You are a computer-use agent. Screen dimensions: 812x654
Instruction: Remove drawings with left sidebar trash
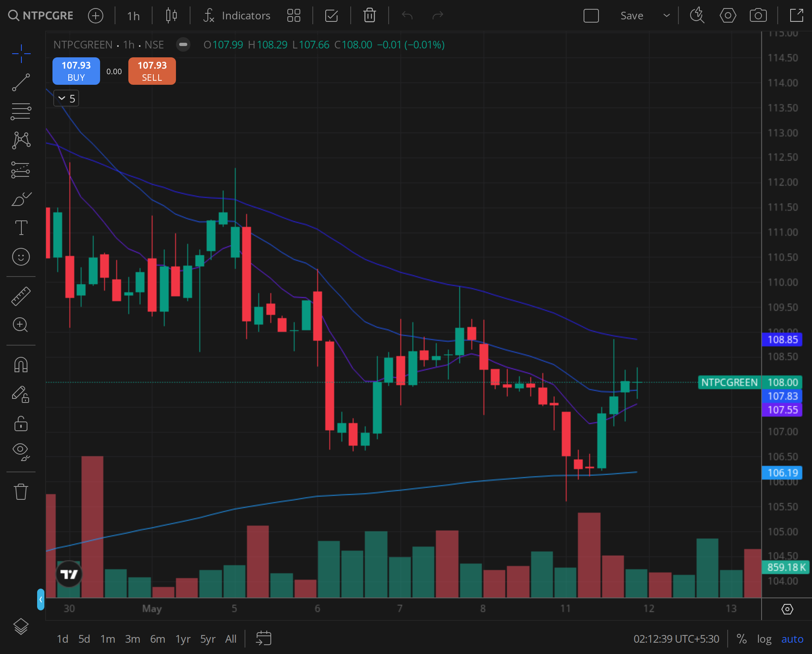(x=21, y=491)
